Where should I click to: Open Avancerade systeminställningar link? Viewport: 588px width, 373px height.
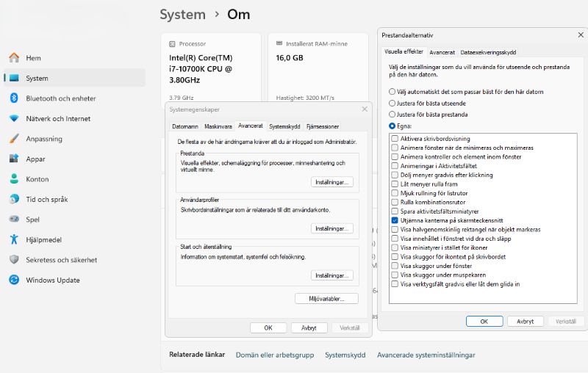click(426, 355)
